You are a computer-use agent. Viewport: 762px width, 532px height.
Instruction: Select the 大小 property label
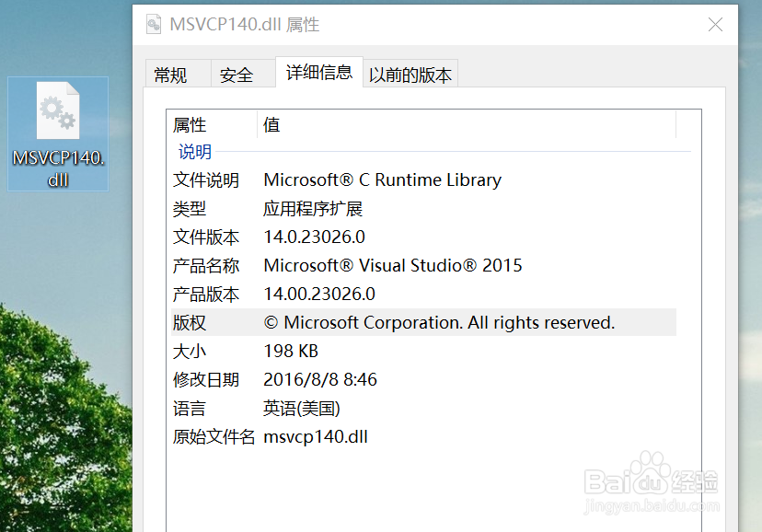[190, 352]
